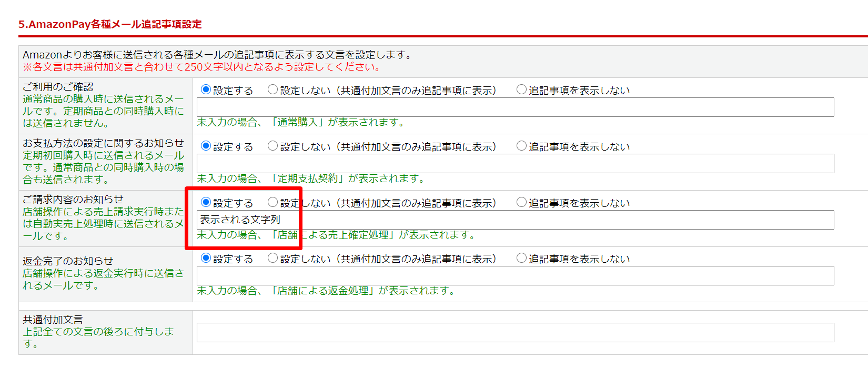Click the 「定期支払契約」が表示されます hint text
Viewport: 868px width, 367px height.
[x=311, y=178]
